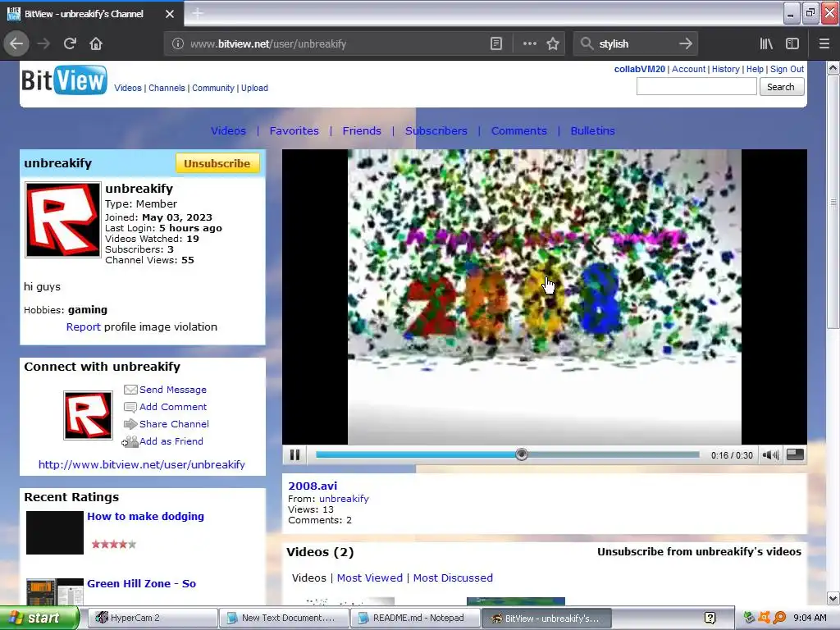This screenshot has width=840, height=630.
Task: Reload the page with the refresh icon
Action: (70, 44)
